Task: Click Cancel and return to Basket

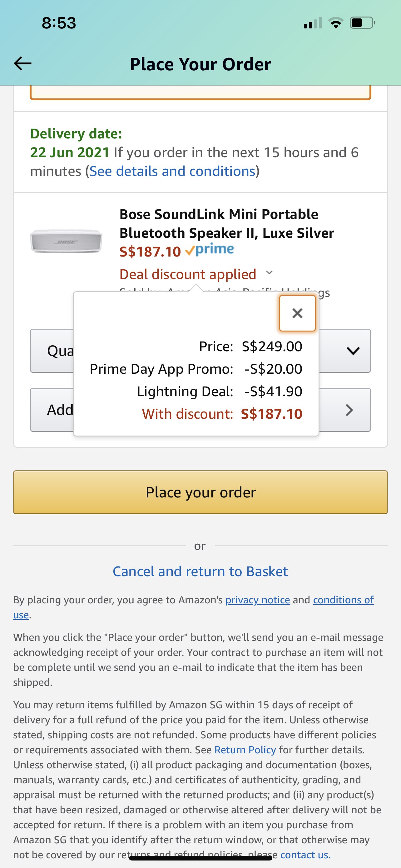Action: click(200, 571)
